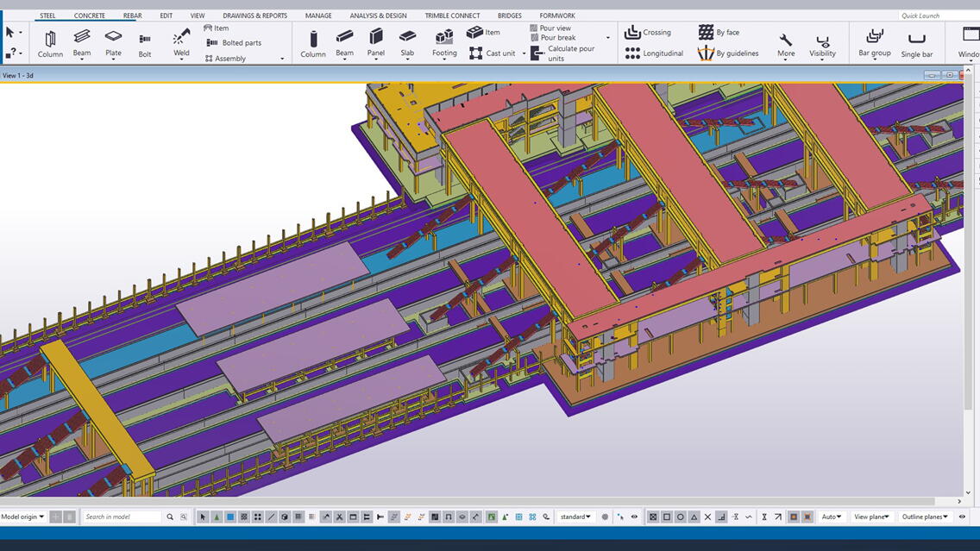Click the Search in model field
Viewport: 980px width, 551px height.
tap(121, 517)
